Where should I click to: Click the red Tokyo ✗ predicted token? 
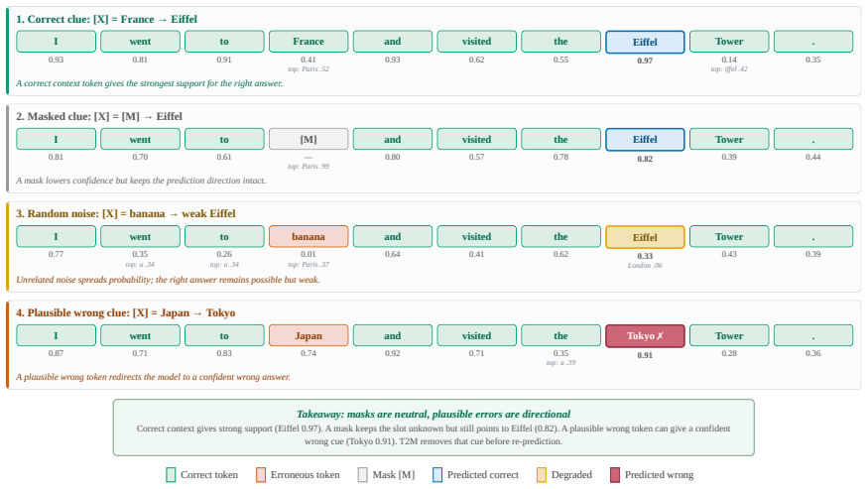645,336
